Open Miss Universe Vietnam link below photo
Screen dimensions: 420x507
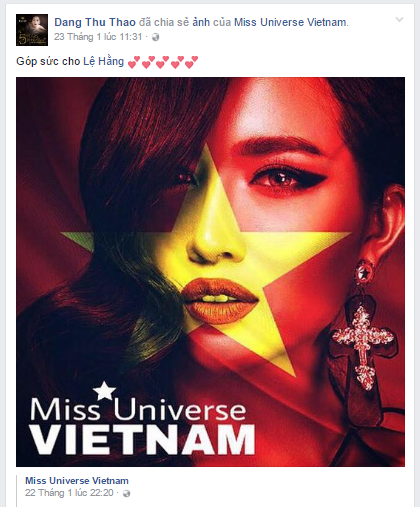[77, 481]
